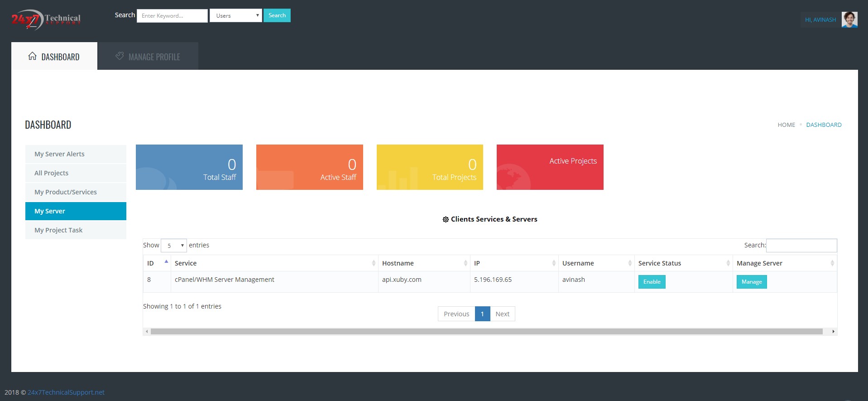Click the user avatar picture

pos(849,19)
